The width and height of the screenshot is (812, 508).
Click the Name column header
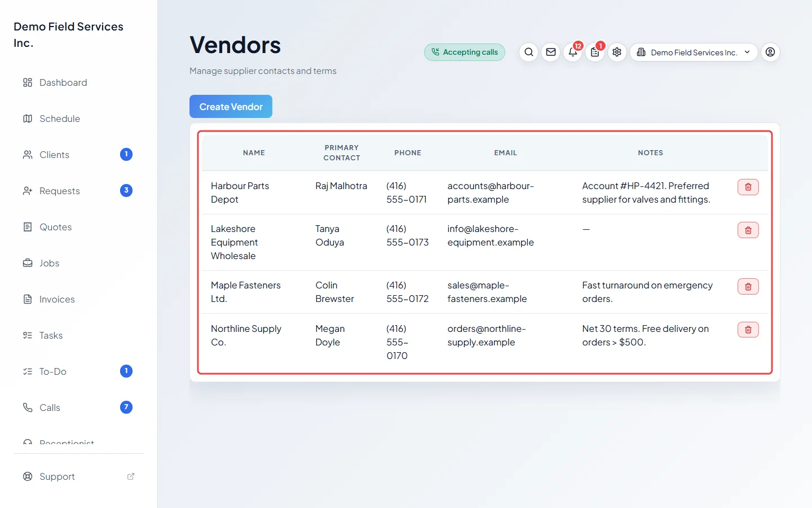pyautogui.click(x=254, y=153)
